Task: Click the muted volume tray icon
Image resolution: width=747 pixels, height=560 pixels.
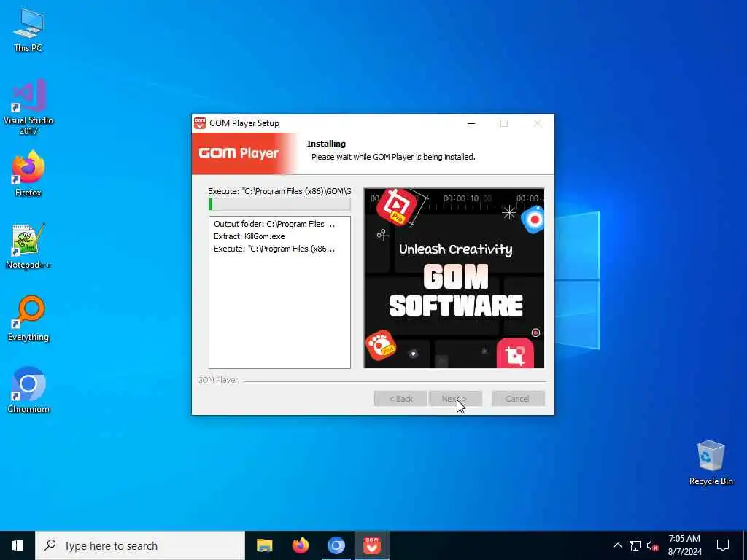Action: pyautogui.click(x=652, y=545)
